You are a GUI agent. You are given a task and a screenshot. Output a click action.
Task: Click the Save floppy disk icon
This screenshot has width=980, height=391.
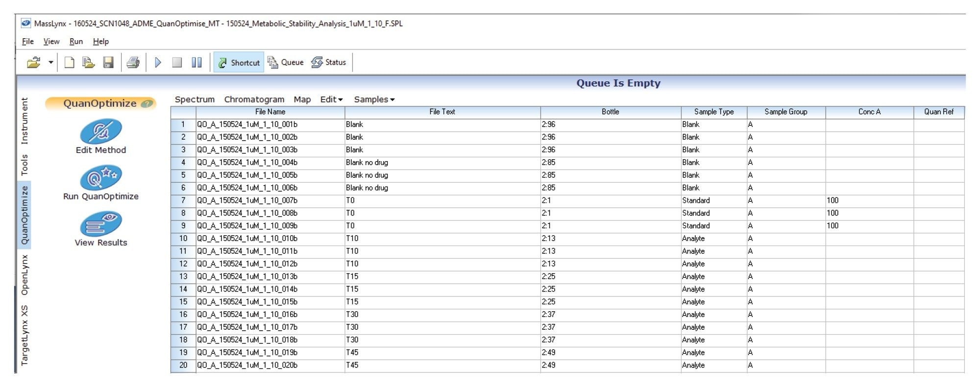click(x=108, y=63)
